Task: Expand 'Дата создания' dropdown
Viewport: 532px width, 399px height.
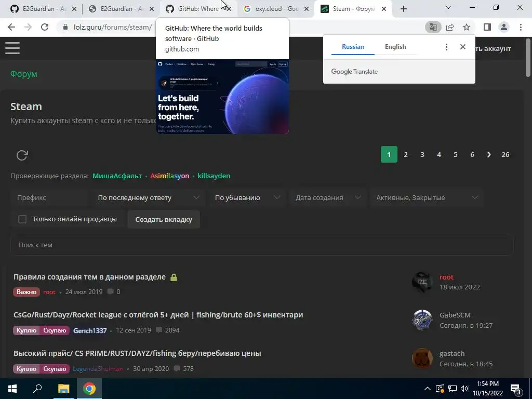Action: (x=328, y=197)
